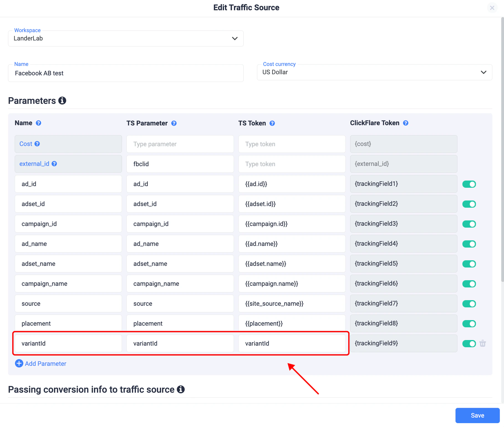Image resolution: width=504 pixels, height=427 pixels.
Task: Click help icon next to Name column header
Action: tap(39, 123)
